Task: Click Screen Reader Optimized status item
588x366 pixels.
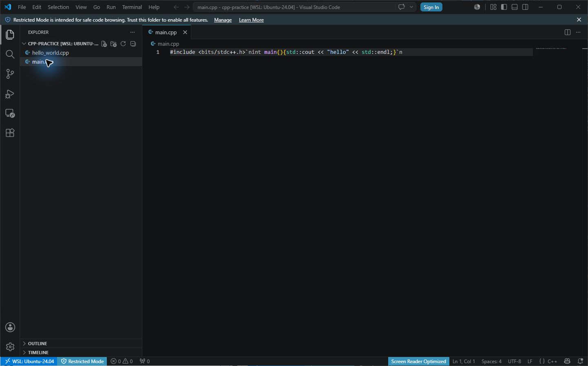Action: click(418, 361)
